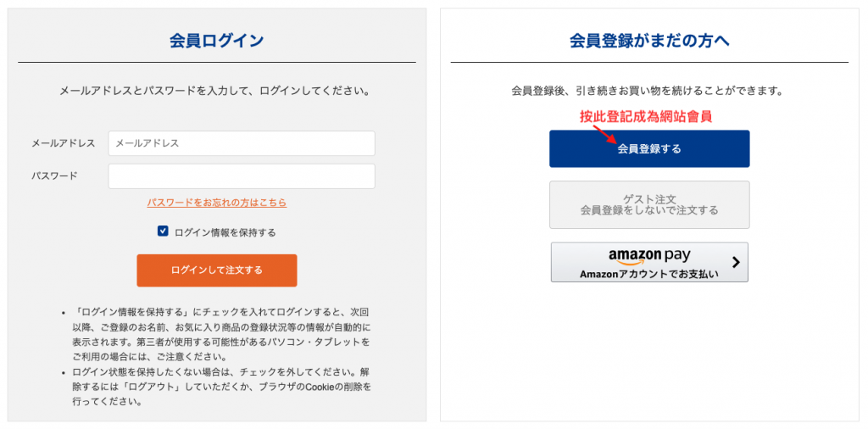Screen dimensions: 868x429
Task: Focus the メールアドレス input field
Action: pyautogui.click(x=242, y=143)
